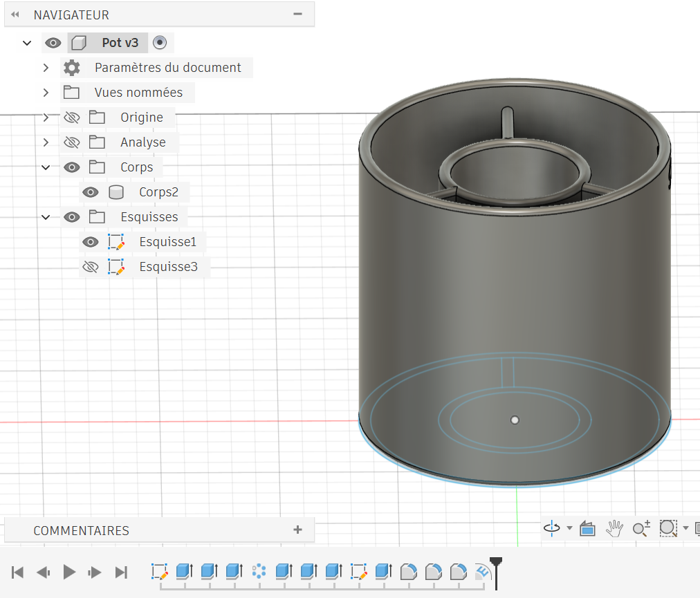
Task: Activate the Pot v3 component radio button
Action: pos(160,43)
